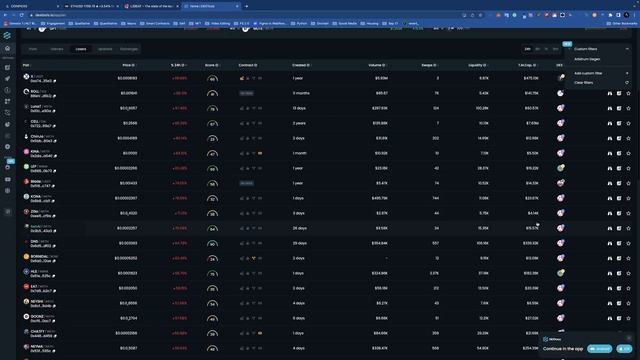Open the swap icon in the EAT row
Screen dimensions: 640x360
click(x=619, y=288)
